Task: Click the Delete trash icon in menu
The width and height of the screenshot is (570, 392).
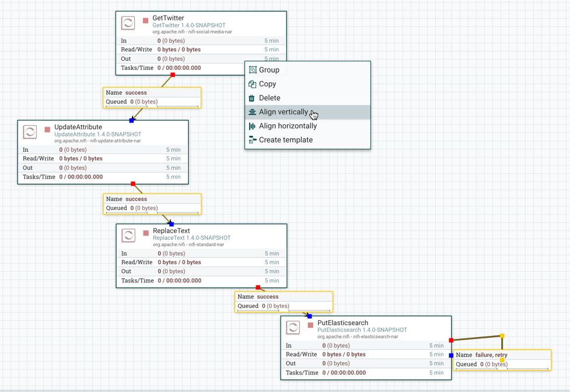Action: [x=252, y=98]
